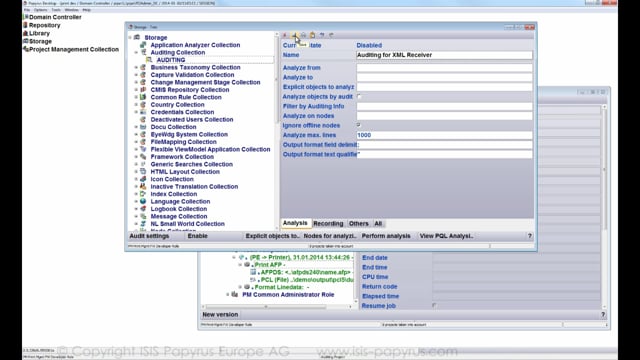Click Application Analyzer Collection icon
The height and width of the screenshot is (360, 640).
[143, 45]
